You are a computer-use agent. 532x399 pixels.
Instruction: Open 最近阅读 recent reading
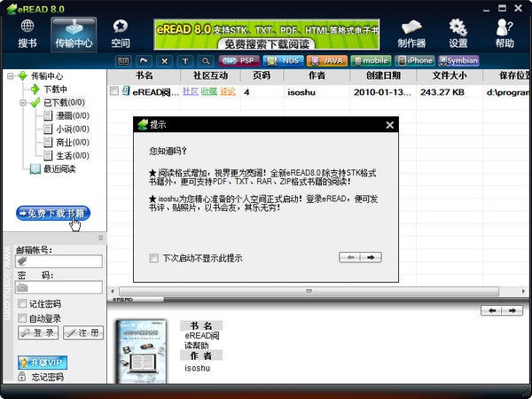pyautogui.click(x=59, y=169)
